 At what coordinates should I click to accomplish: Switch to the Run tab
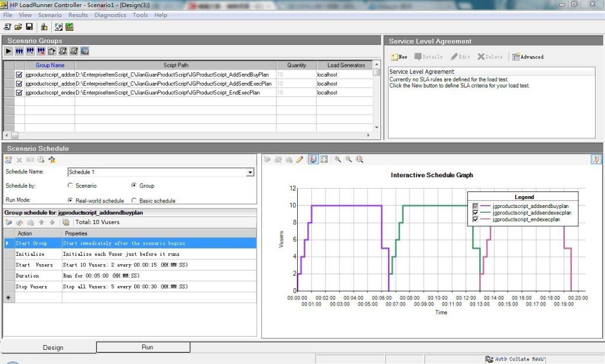click(x=143, y=347)
